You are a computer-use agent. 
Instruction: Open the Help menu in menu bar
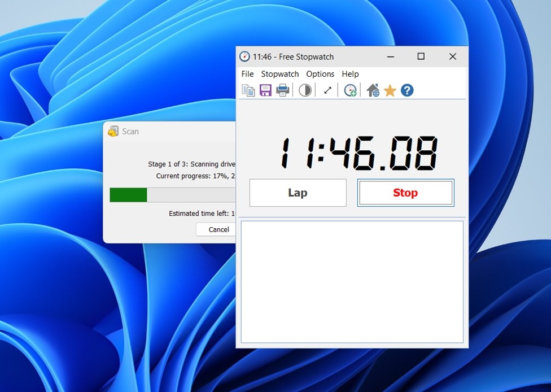coord(350,74)
